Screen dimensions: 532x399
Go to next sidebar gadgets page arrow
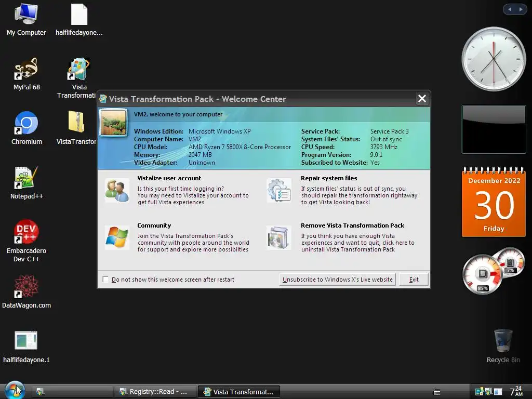point(521,9)
